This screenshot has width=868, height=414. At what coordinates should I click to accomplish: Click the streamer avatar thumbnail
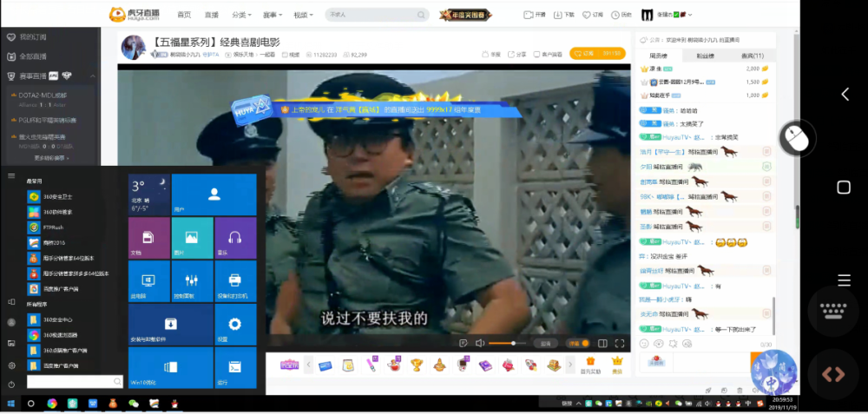coord(134,48)
